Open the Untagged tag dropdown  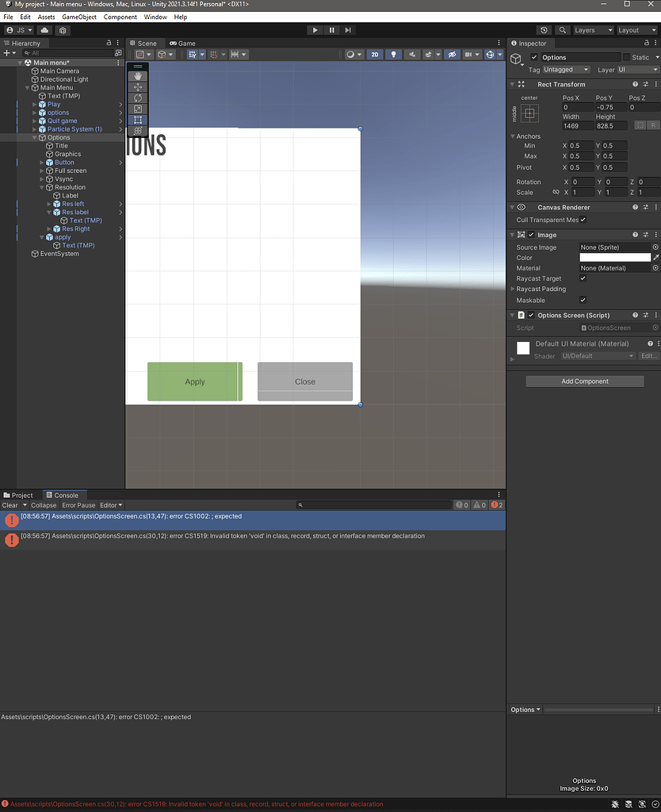[565, 70]
